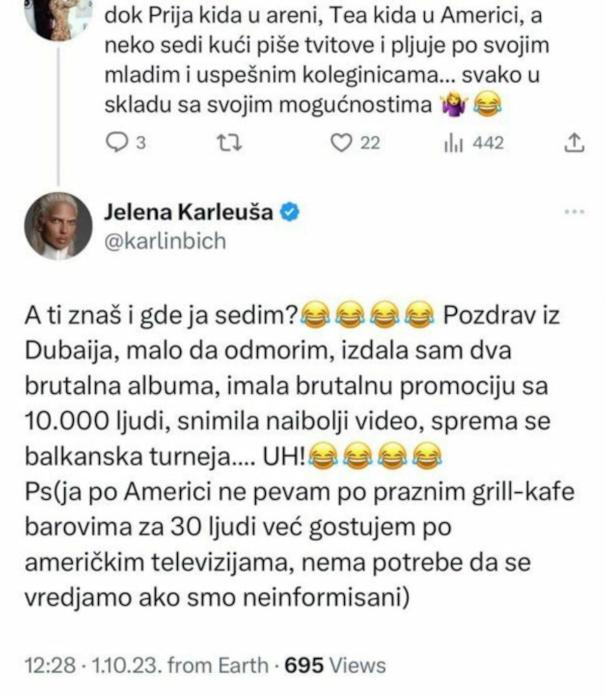Click the blue verified badge
The width and height of the screenshot is (605, 700).
(x=290, y=212)
